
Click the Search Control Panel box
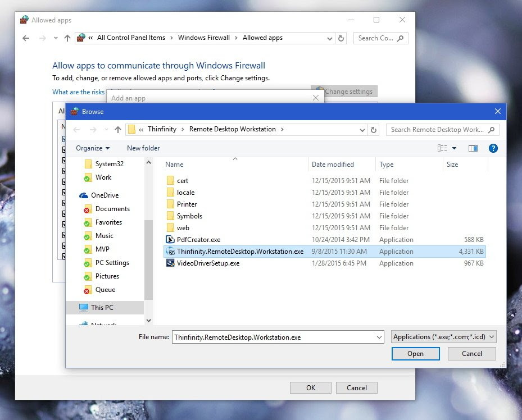tap(380, 38)
